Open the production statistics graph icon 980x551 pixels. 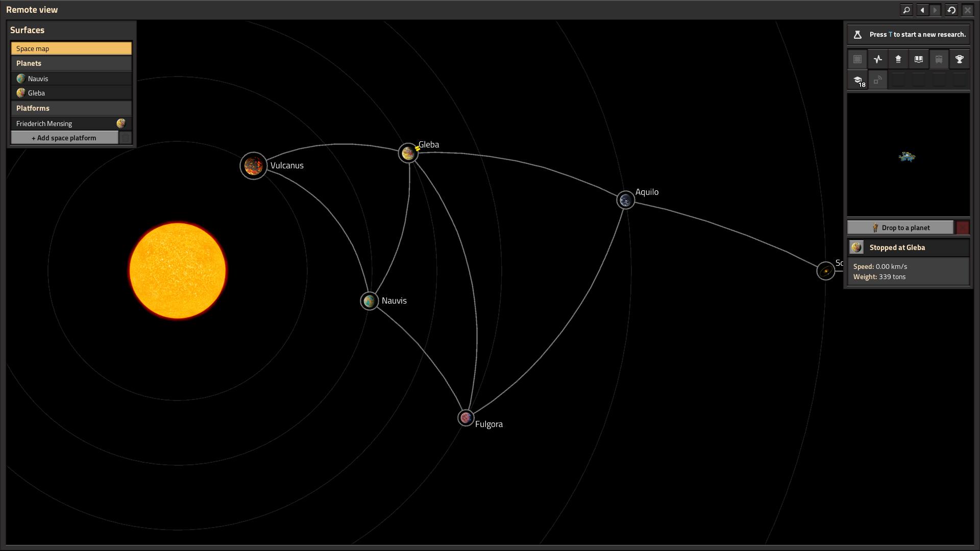[x=877, y=60]
